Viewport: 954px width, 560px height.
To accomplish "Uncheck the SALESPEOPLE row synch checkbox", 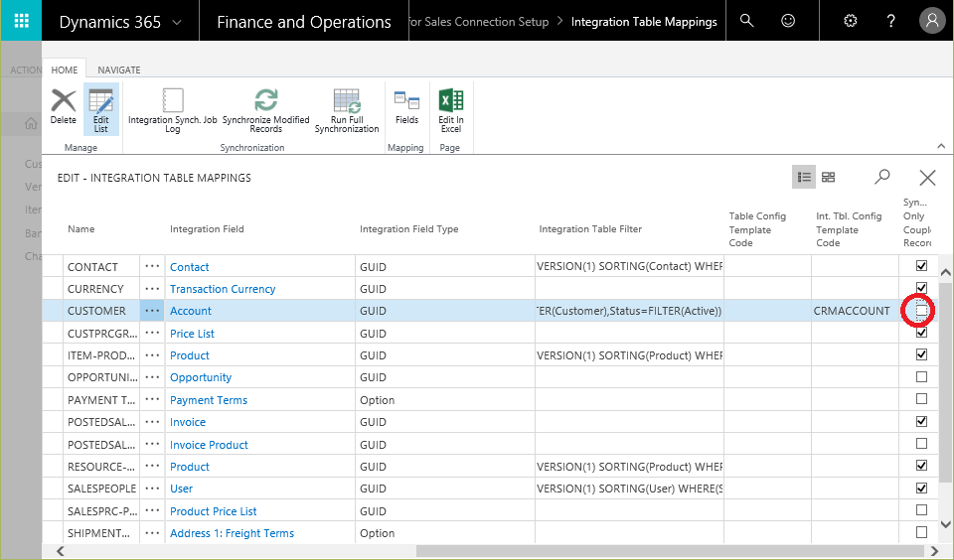I will point(922,488).
